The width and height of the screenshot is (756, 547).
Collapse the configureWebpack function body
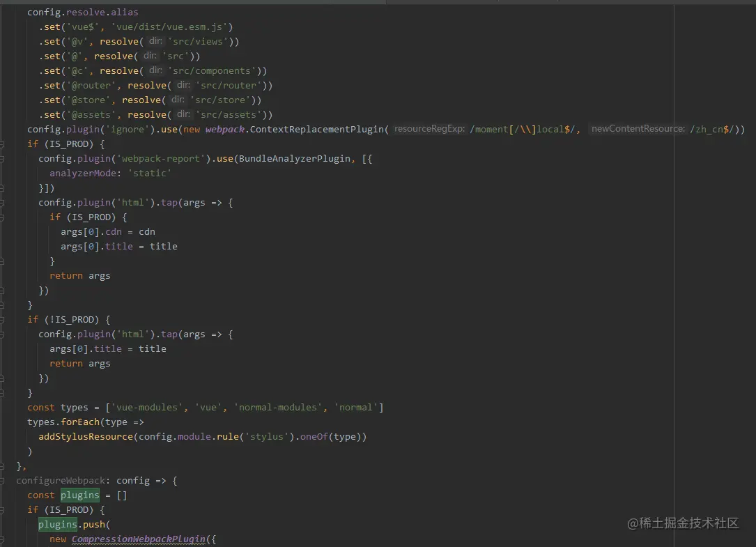(6, 480)
